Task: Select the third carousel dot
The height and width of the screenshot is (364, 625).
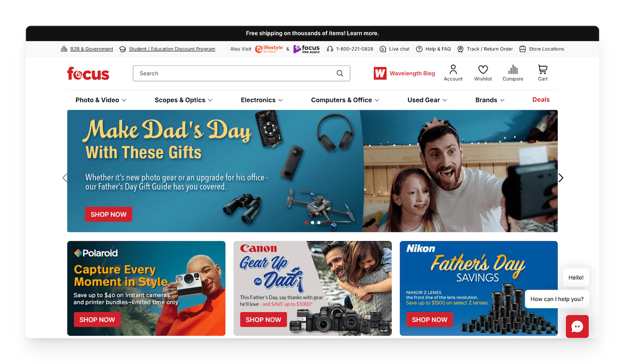Action: click(x=319, y=222)
